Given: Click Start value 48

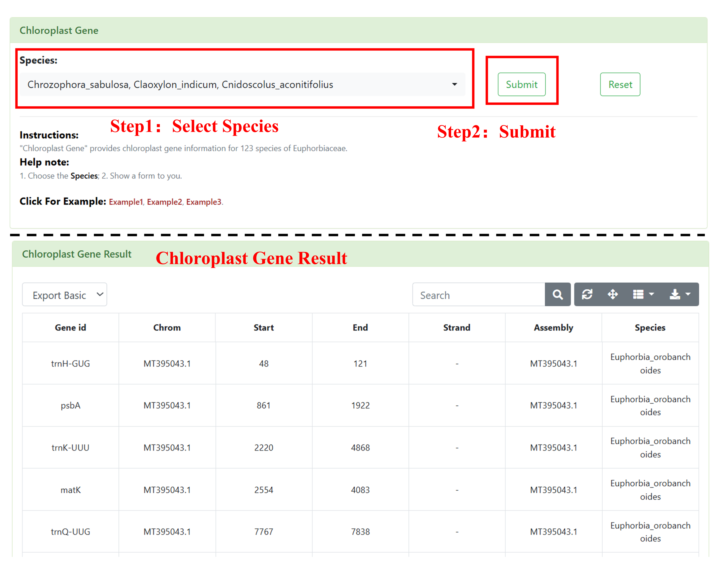Looking at the screenshot, I should coord(264,363).
